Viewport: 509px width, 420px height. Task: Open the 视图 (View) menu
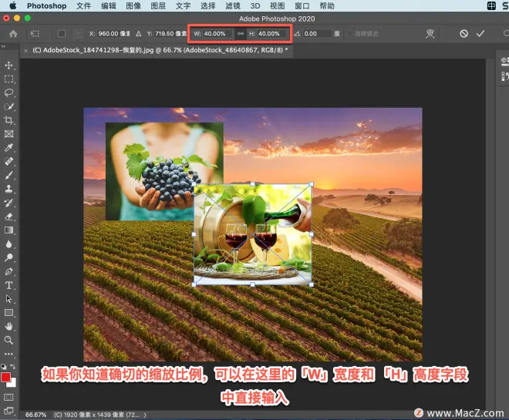[x=277, y=6]
